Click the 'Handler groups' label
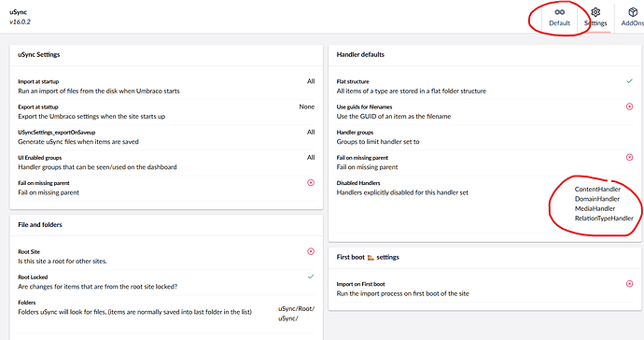Viewport: 644px width, 340px height. 355,133
